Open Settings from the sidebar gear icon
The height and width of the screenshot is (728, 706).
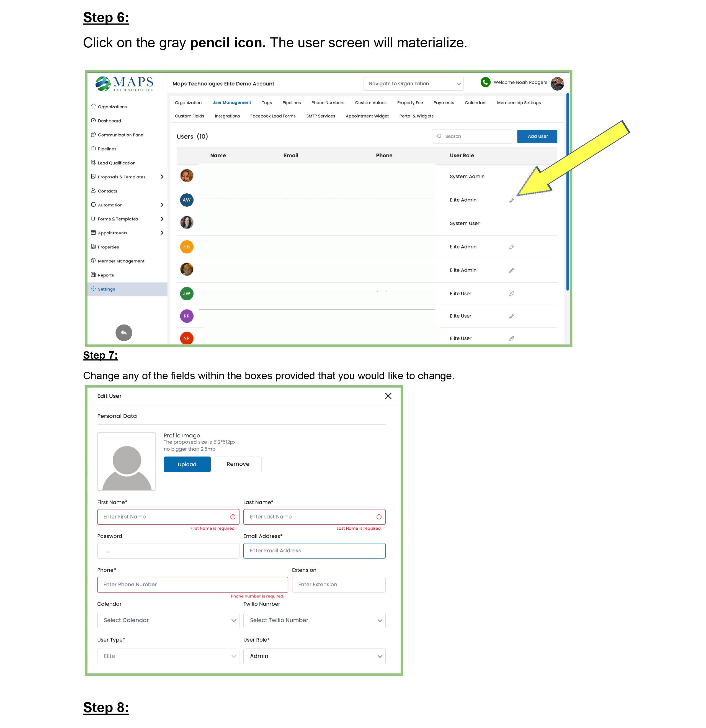94,289
